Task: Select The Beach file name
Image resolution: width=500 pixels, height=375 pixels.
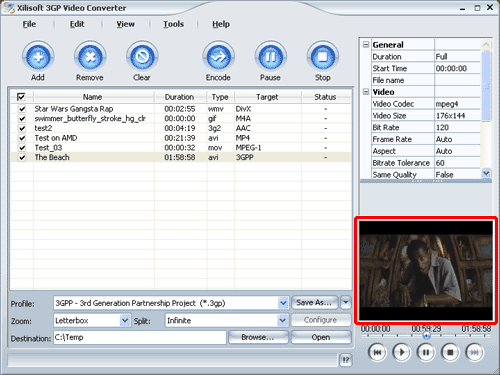Action: point(52,157)
